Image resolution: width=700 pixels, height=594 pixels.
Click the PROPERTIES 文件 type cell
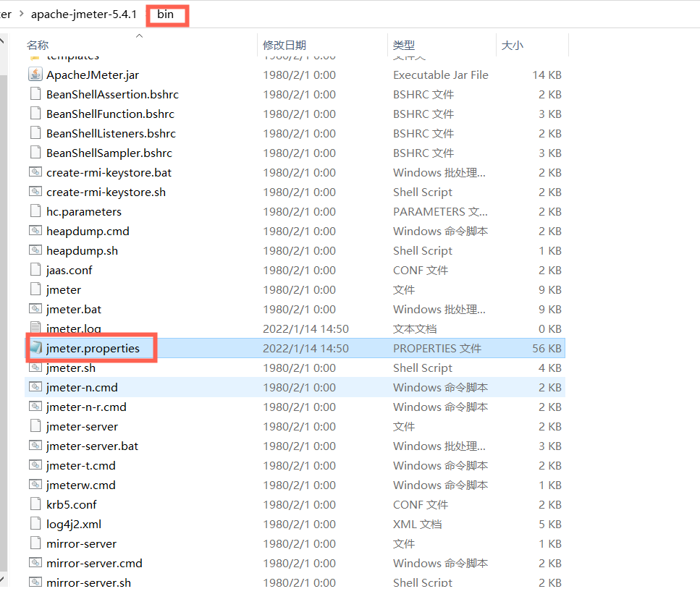click(x=437, y=348)
